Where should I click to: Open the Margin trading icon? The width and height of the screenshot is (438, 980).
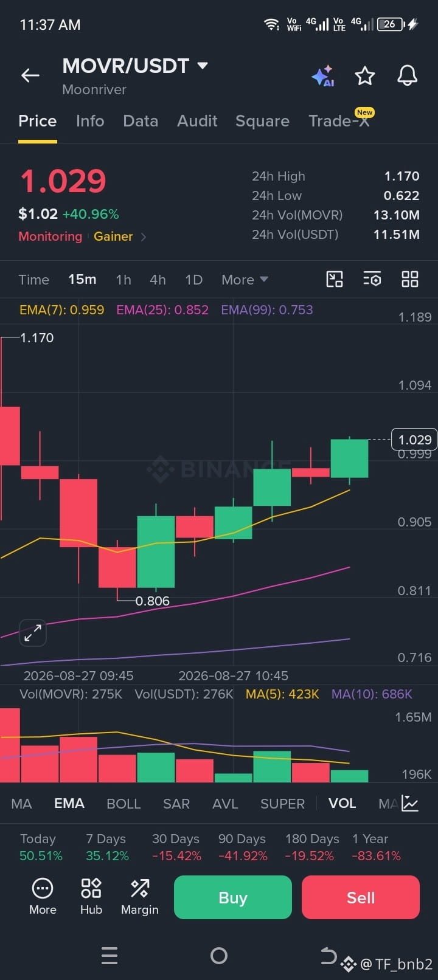(140, 897)
